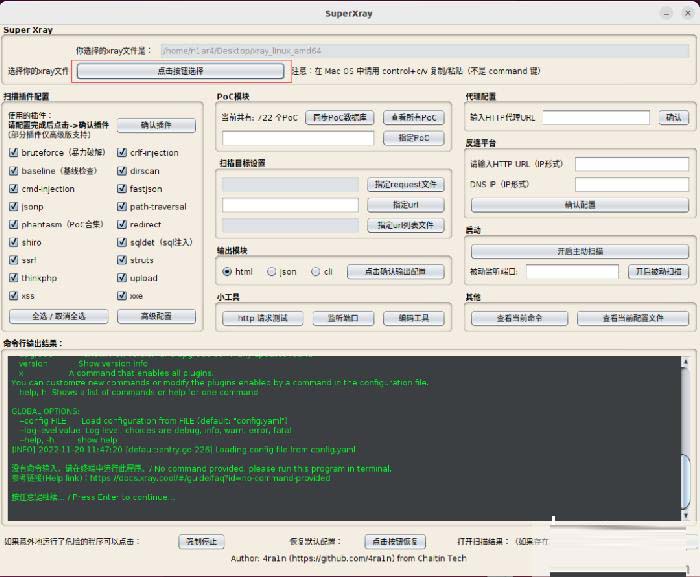700x577 pixels.
Task: Click the output scrollbar down arrow
Action: [x=685, y=515]
